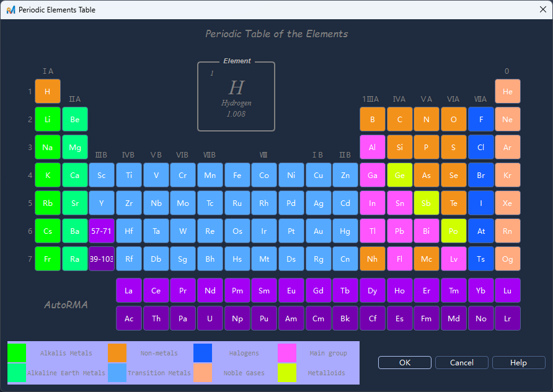Select the Helium (He) element cell
The image size is (553, 392).
click(508, 91)
